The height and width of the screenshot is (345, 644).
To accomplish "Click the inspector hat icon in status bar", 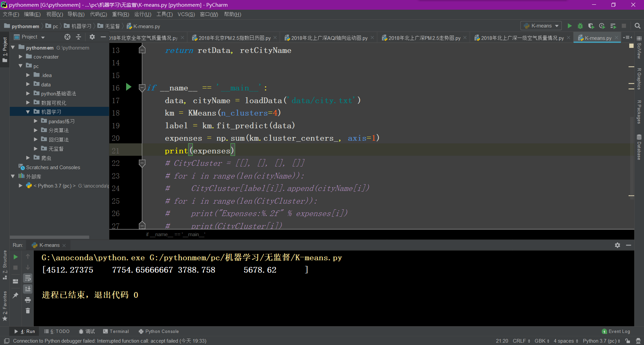I will [638, 341].
